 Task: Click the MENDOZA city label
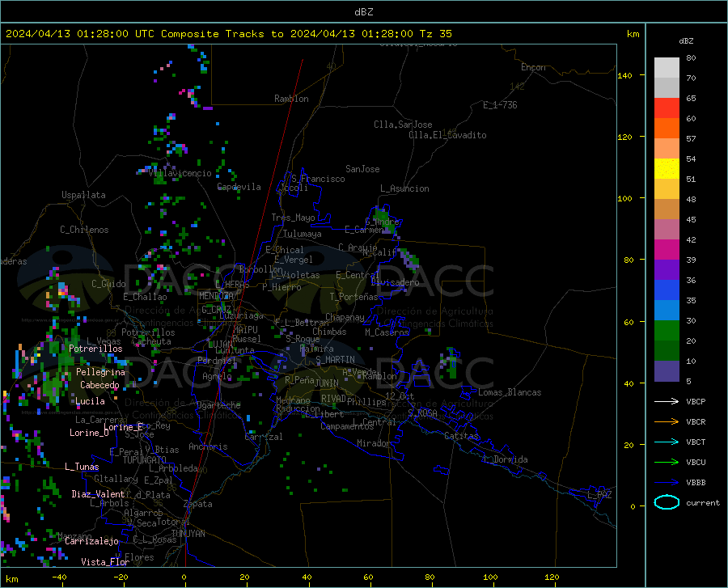216,296
